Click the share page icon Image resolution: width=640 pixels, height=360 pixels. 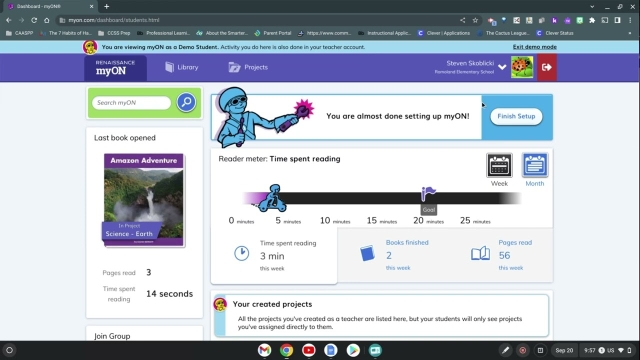pyautogui.click(x=462, y=20)
